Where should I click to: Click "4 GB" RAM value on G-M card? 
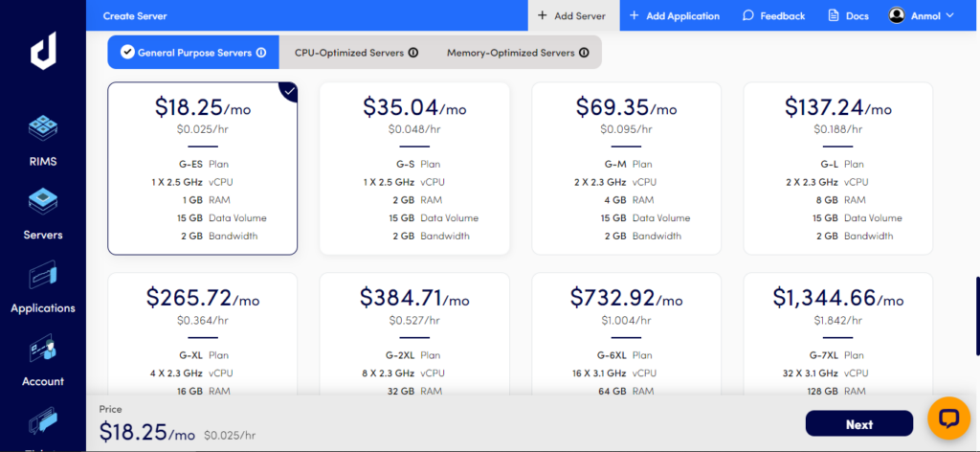613,200
